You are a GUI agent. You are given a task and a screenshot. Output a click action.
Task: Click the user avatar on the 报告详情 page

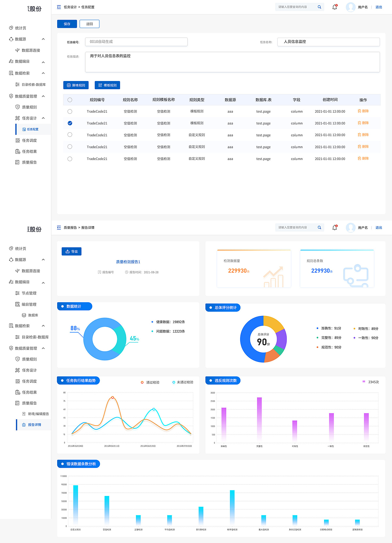351,227
